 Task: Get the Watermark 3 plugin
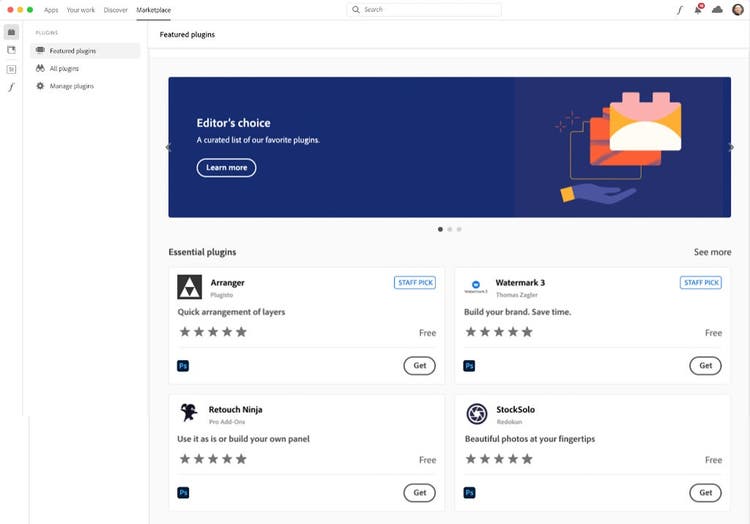click(x=705, y=366)
